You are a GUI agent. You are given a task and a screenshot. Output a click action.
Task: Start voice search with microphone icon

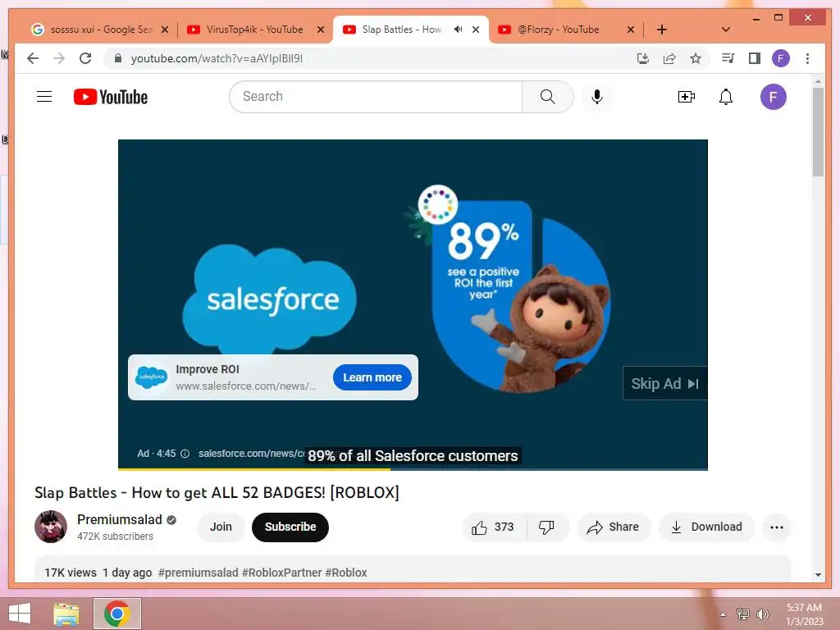[597, 97]
